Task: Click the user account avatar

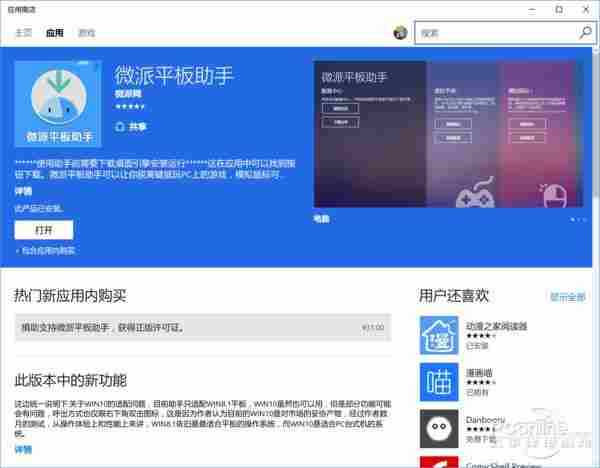Action: [401, 33]
